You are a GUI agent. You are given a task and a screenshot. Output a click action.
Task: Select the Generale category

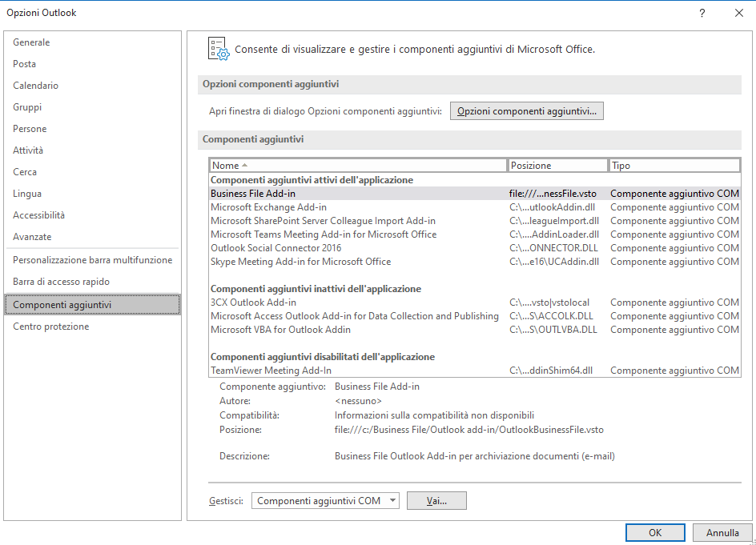92,42
